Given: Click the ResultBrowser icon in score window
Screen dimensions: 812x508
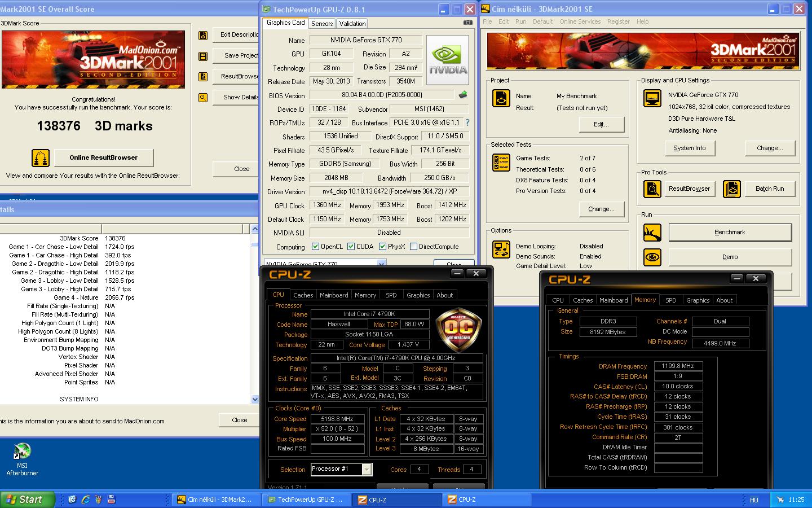Looking at the screenshot, I should tap(203, 77).
